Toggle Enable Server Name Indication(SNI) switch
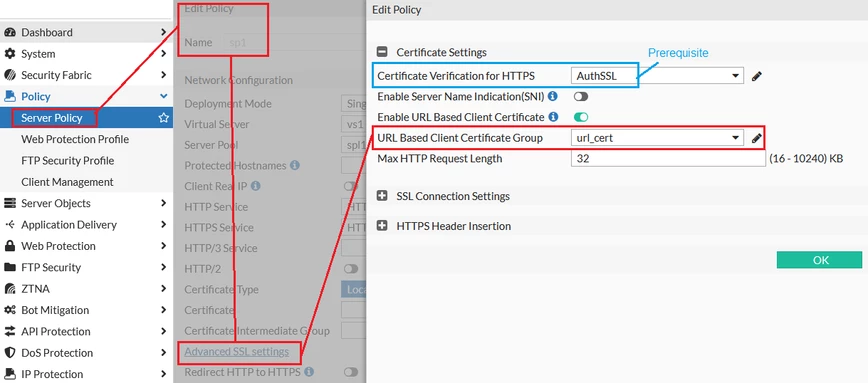The width and height of the screenshot is (868, 383). point(581,97)
